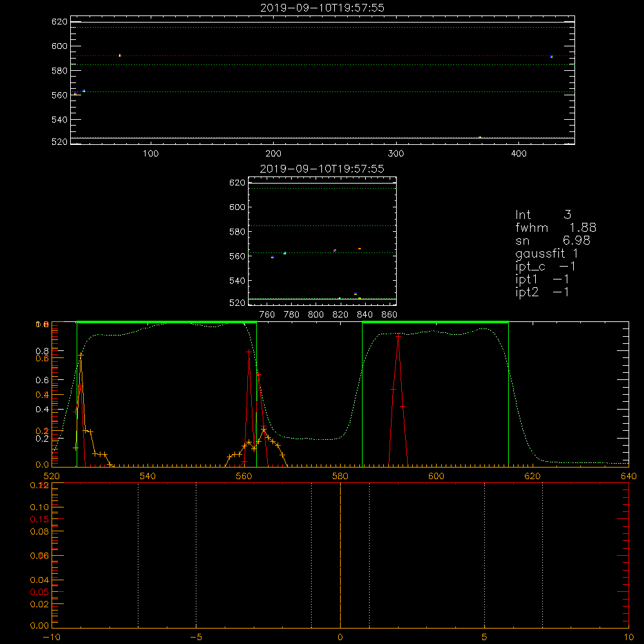The width and height of the screenshot is (644, 644).
Task: Click y-axis label 600 on the top plot
Action: click(x=59, y=46)
